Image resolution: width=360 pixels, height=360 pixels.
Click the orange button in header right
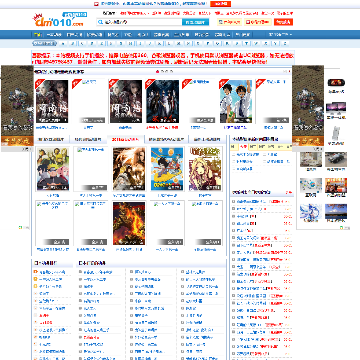pyautogui.click(x=283, y=22)
